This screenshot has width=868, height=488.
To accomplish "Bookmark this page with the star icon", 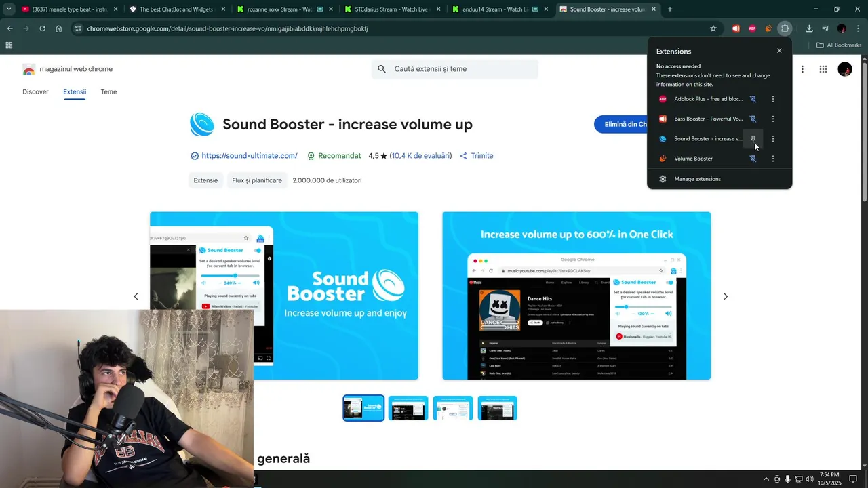I will coord(713,28).
